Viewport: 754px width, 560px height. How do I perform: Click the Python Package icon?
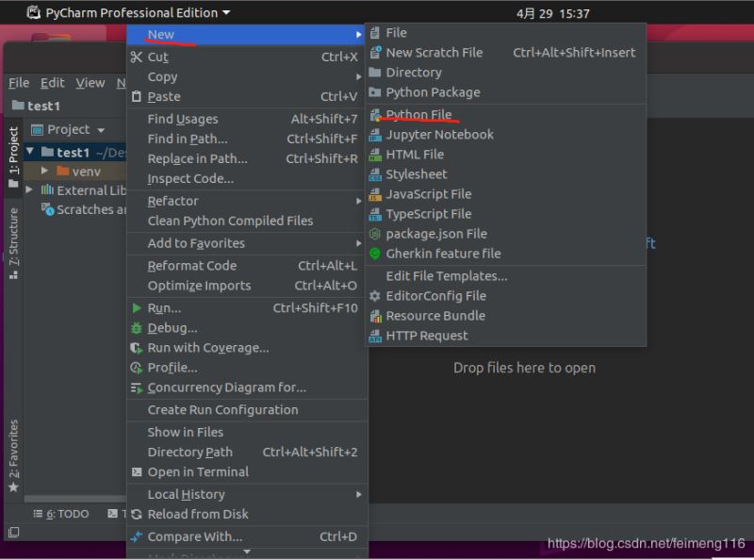coord(375,92)
